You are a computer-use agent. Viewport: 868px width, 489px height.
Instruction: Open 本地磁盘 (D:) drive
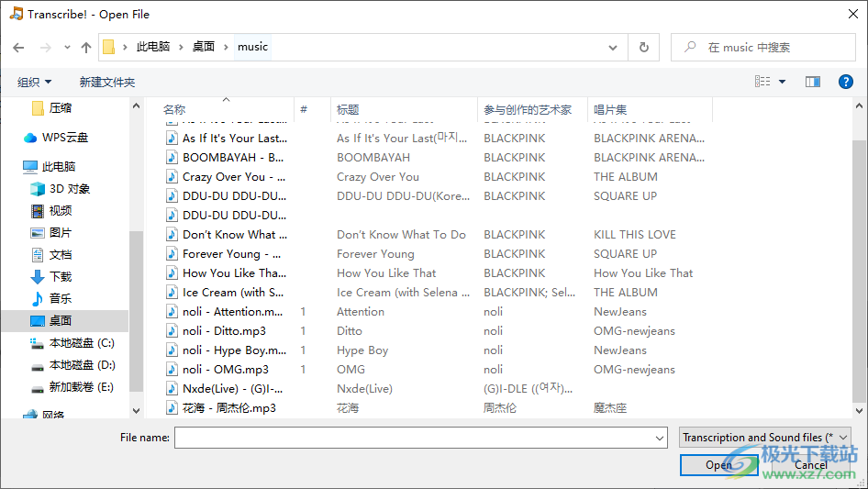82,365
